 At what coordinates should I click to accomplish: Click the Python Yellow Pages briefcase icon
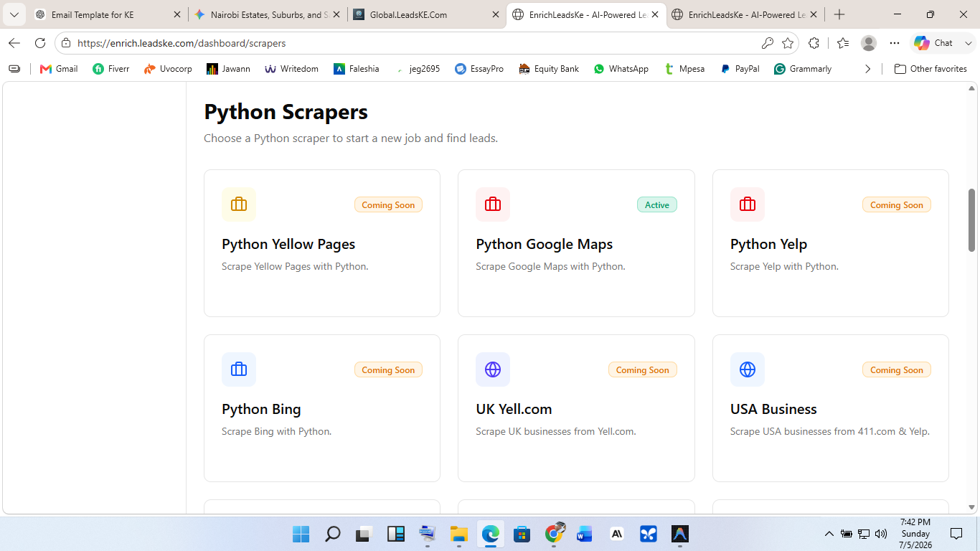click(x=239, y=204)
